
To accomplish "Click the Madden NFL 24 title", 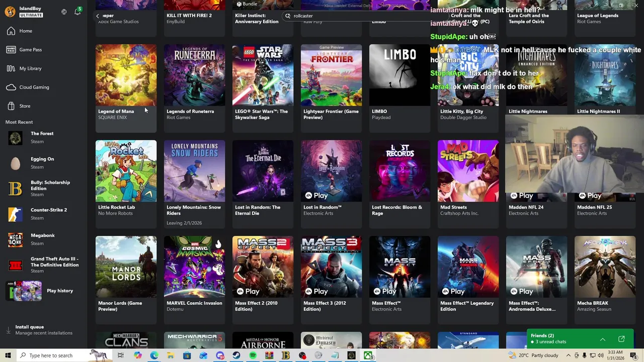I will click(x=526, y=207).
